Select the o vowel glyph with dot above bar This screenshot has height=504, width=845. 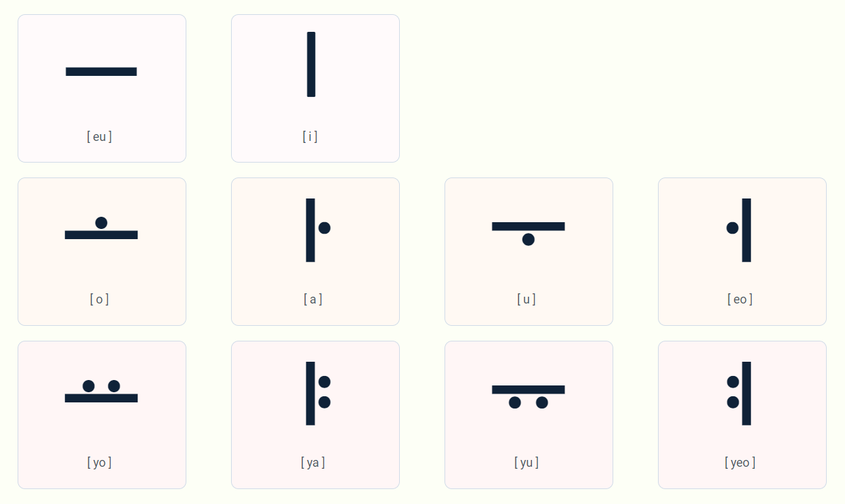pyautogui.click(x=101, y=228)
